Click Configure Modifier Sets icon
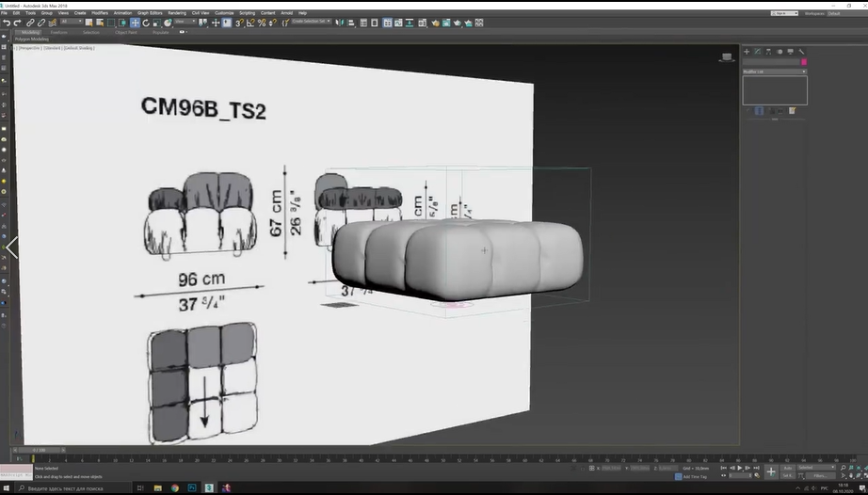 792,111
